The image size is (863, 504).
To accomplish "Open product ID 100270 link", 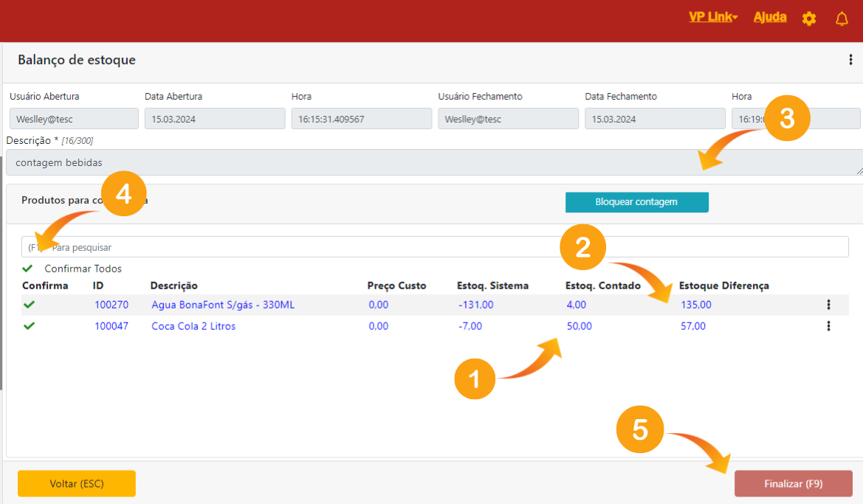I will [111, 305].
